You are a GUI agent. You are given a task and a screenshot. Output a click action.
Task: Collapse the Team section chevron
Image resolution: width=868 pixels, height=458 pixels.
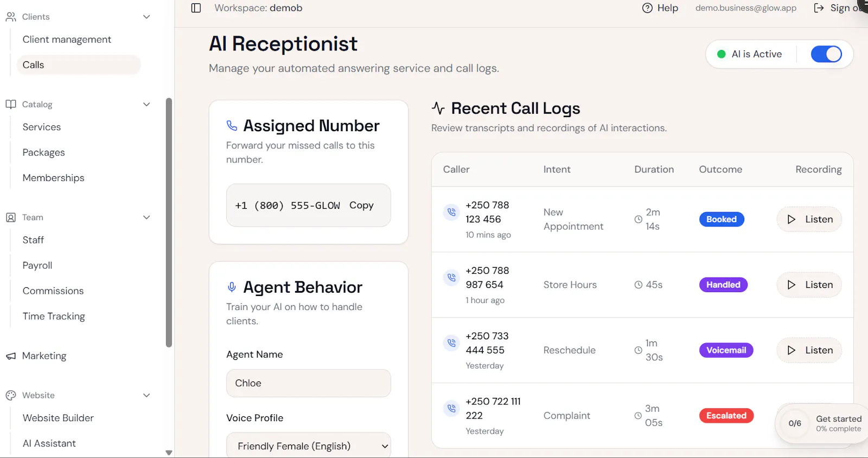tap(146, 217)
